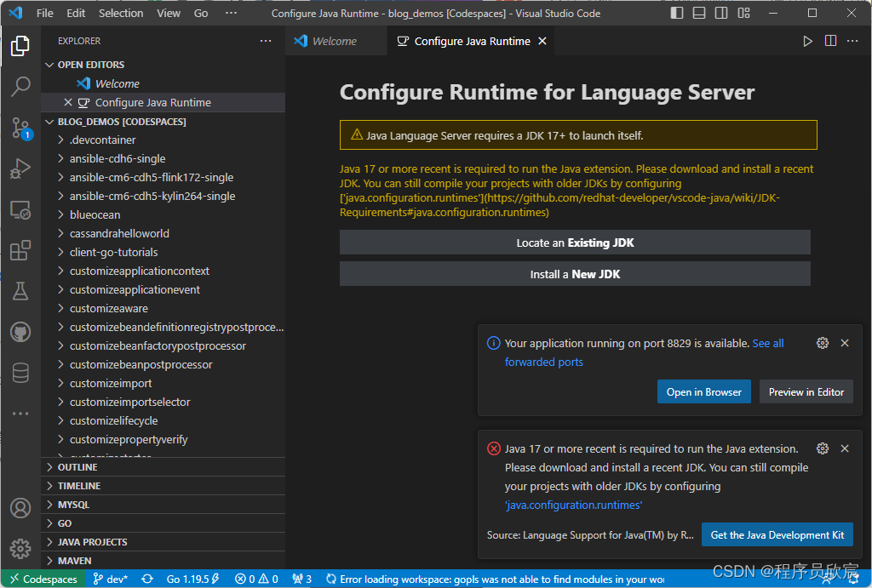Toggle the bottom panel visibility
This screenshot has height=588, width=872.
point(699,13)
